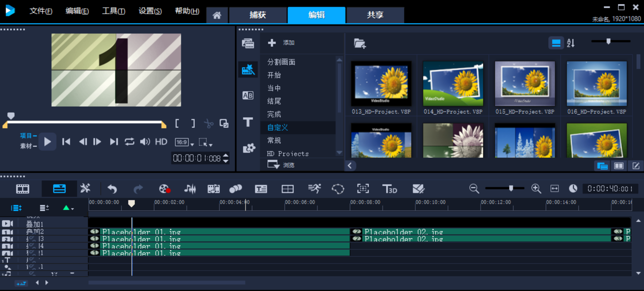Toggle repeat playback loop
This screenshot has height=291, width=644.
130,142
